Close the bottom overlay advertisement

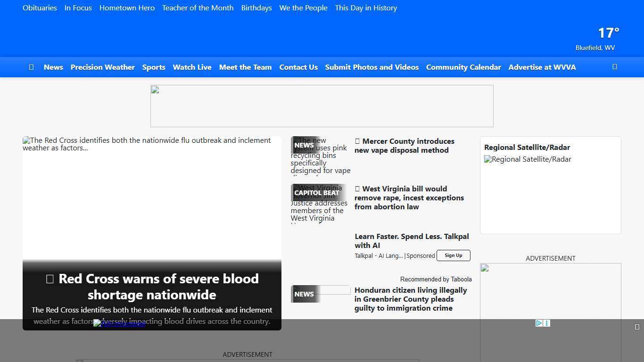pyautogui.click(x=637, y=327)
